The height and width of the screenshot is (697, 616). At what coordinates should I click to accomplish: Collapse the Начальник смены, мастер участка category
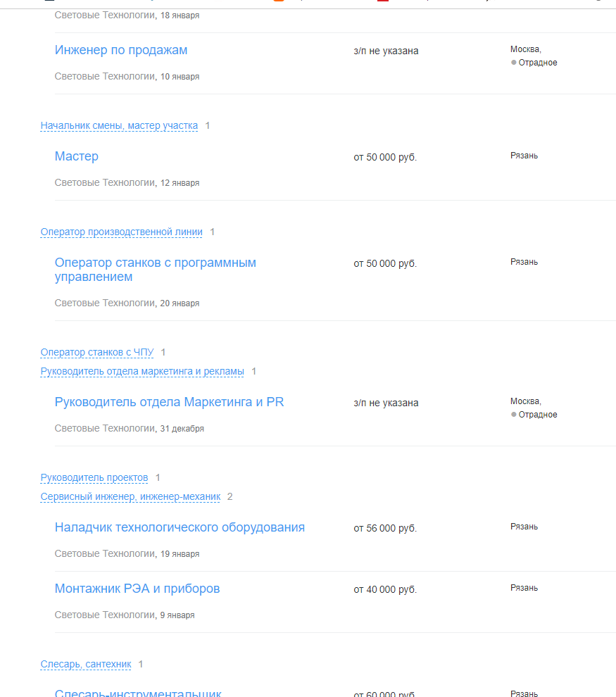click(x=119, y=126)
